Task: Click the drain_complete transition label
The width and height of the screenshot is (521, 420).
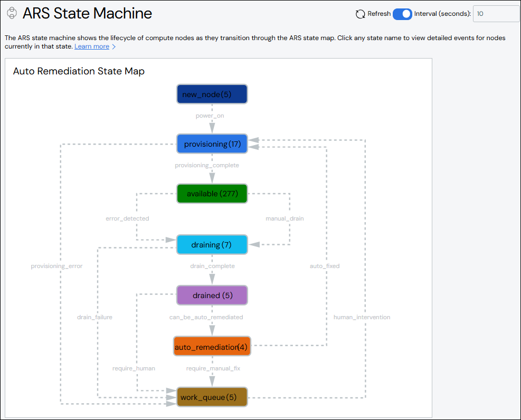Action: tap(212, 266)
